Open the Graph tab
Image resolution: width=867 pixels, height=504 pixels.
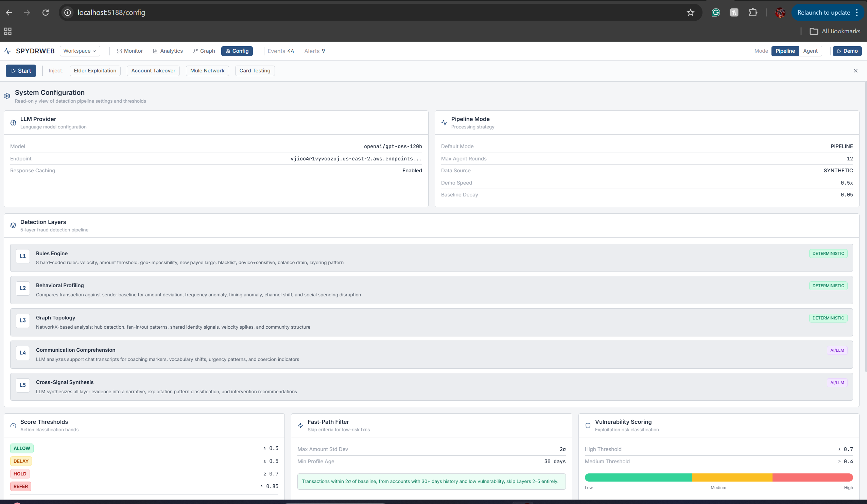(x=204, y=51)
